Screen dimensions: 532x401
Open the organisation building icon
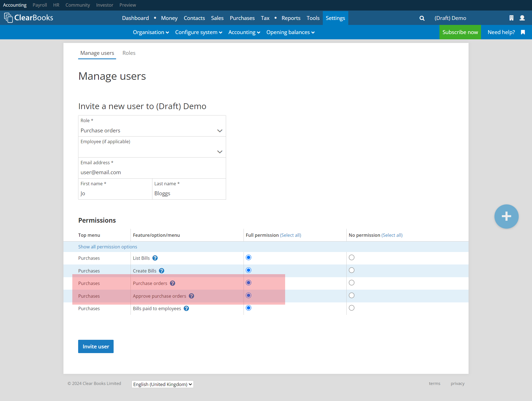511,18
